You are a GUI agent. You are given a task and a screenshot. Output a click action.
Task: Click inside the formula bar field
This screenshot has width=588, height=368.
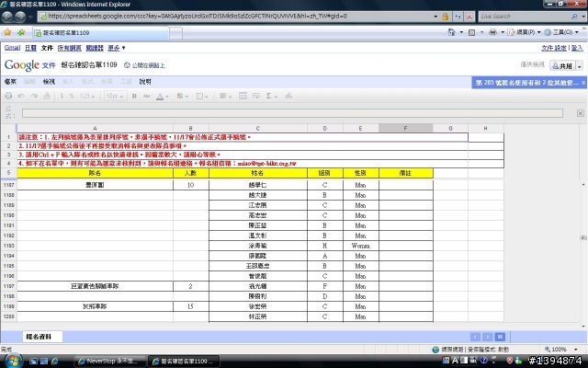point(292,113)
